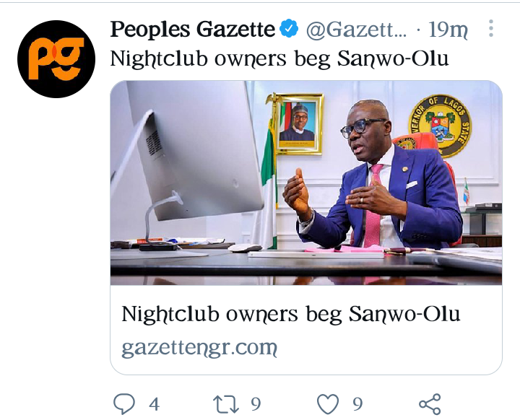520x420 pixels.
Task: Click the Lagos State seal in the photo
Action: pyautogui.click(x=440, y=126)
